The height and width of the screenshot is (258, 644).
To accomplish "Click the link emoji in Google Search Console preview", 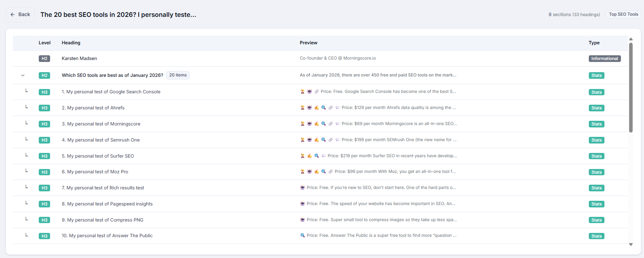I will (x=316, y=92).
